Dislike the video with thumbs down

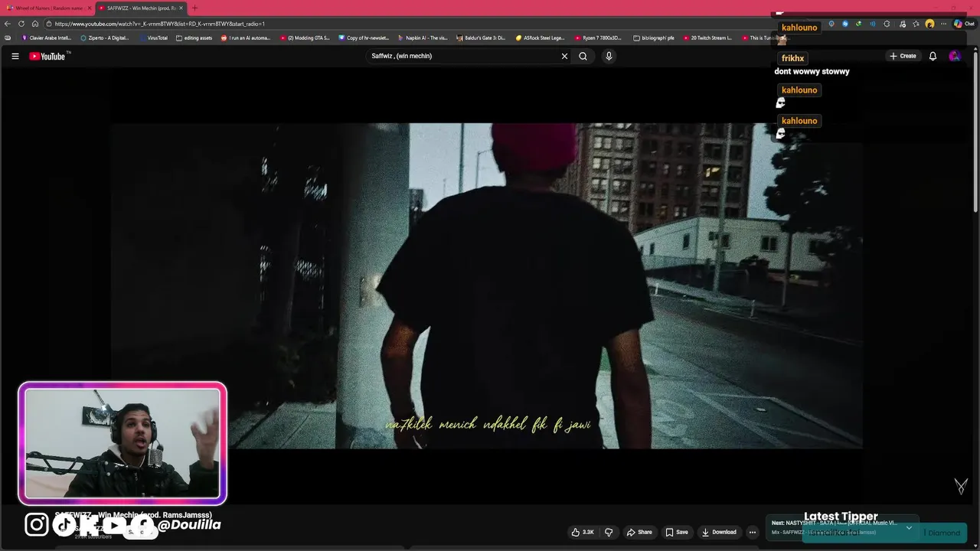[609, 532]
